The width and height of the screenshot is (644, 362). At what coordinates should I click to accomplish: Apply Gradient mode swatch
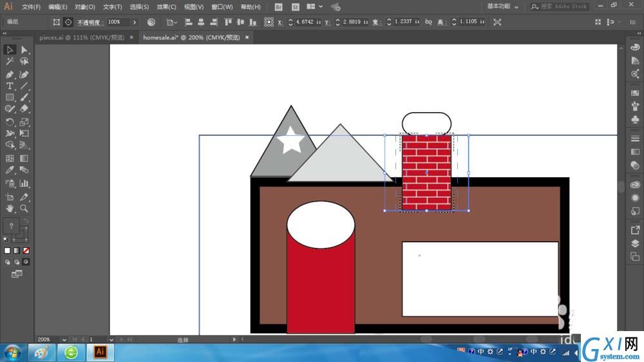(17, 251)
